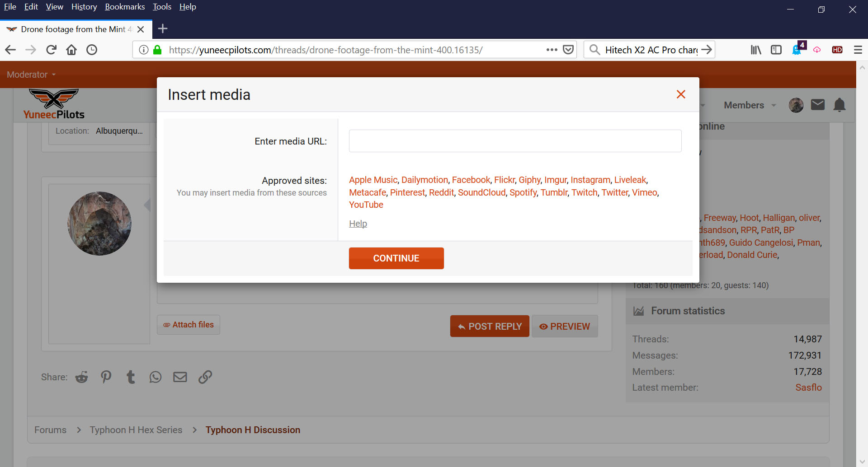Click the green padlock security icon
Image resolution: width=868 pixels, height=467 pixels.
click(157, 50)
